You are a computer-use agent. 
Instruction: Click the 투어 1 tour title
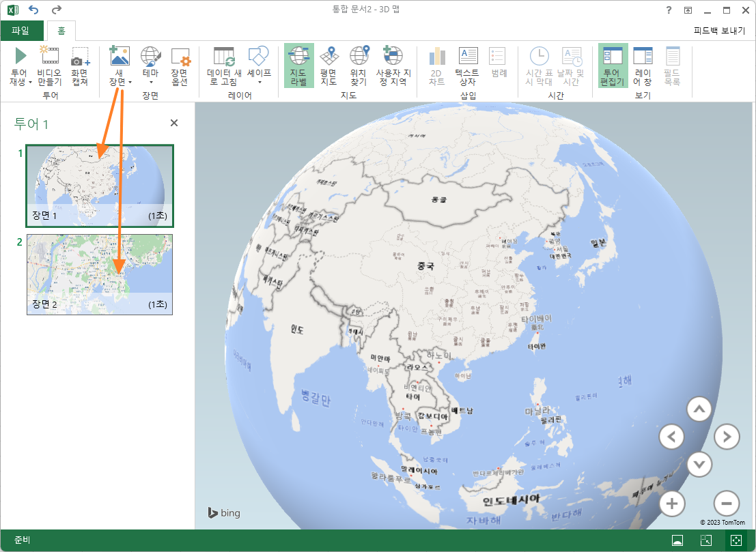31,124
